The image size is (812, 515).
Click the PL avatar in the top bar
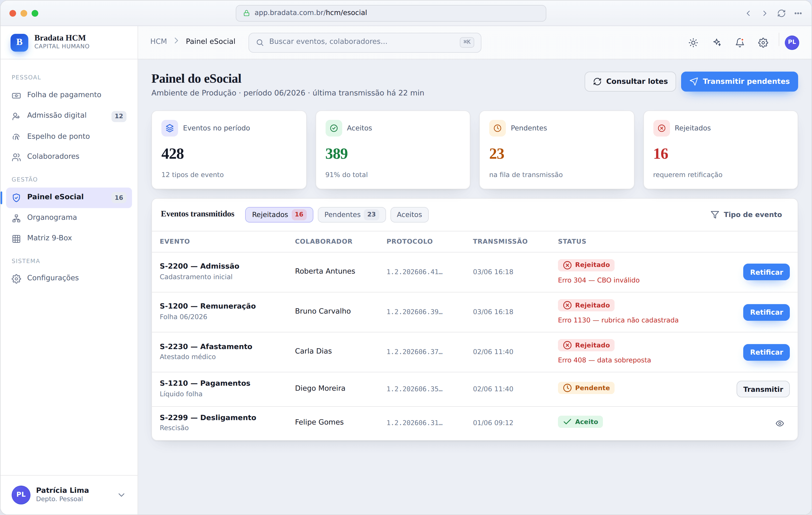click(791, 42)
